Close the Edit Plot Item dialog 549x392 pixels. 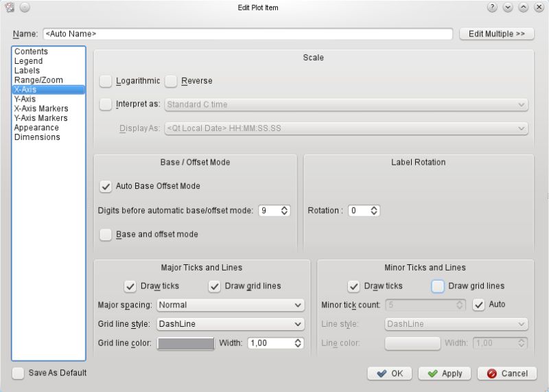(539, 8)
